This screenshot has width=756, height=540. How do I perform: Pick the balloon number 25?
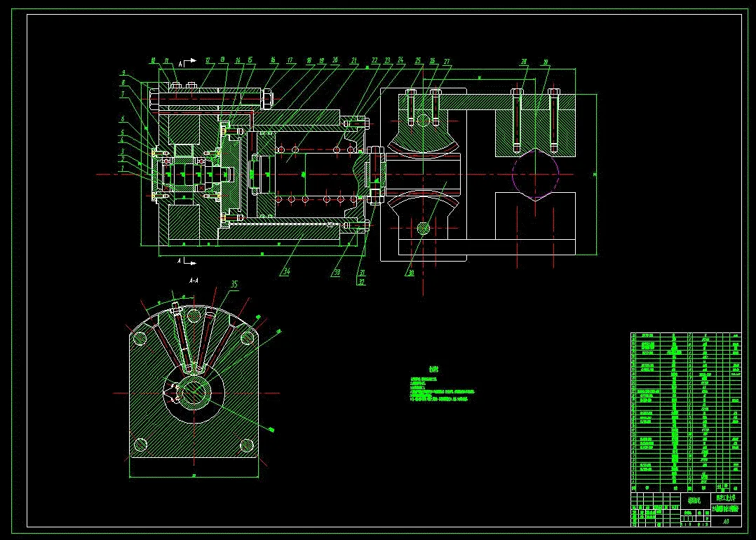point(417,61)
